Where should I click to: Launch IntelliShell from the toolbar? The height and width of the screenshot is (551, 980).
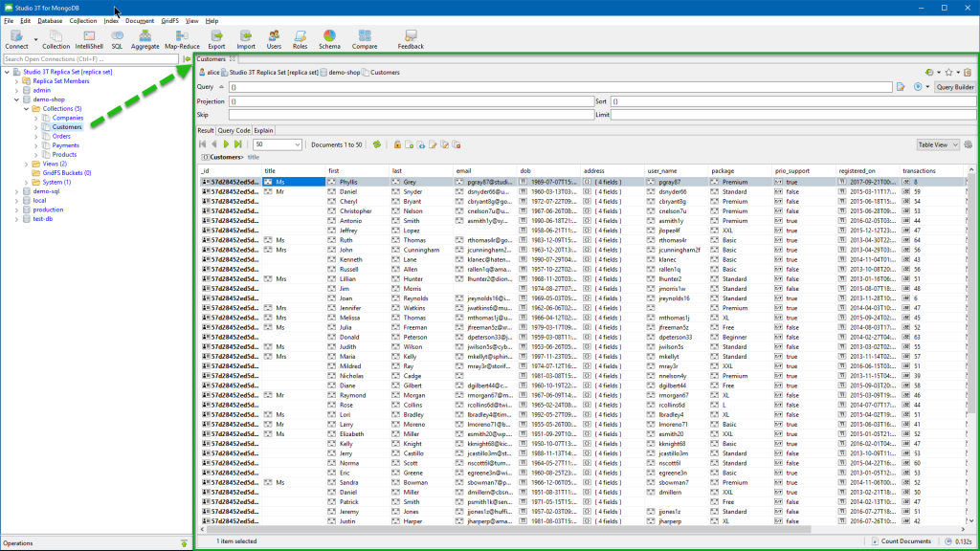[x=89, y=39]
